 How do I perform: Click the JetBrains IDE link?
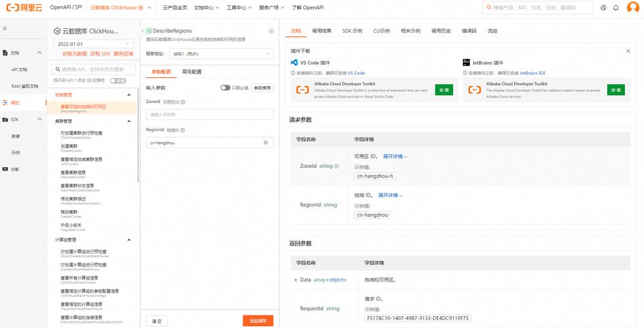click(x=532, y=73)
